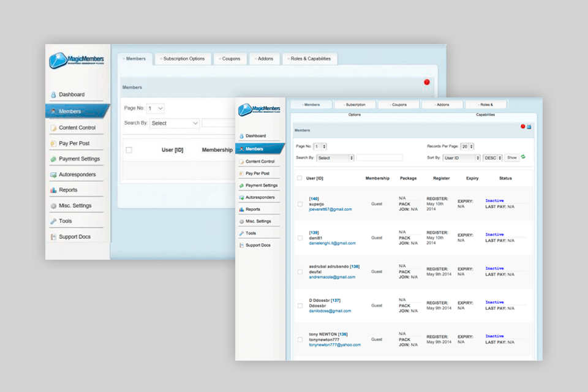Open DESC sort order dropdown

coord(492,158)
